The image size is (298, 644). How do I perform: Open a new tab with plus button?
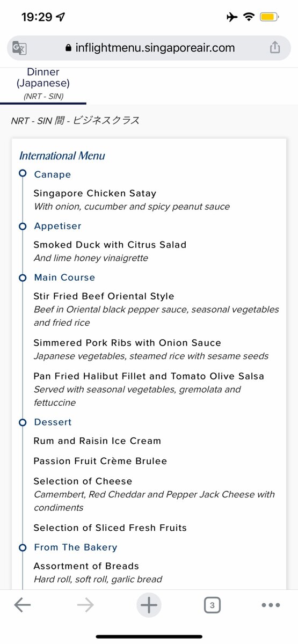point(149,605)
